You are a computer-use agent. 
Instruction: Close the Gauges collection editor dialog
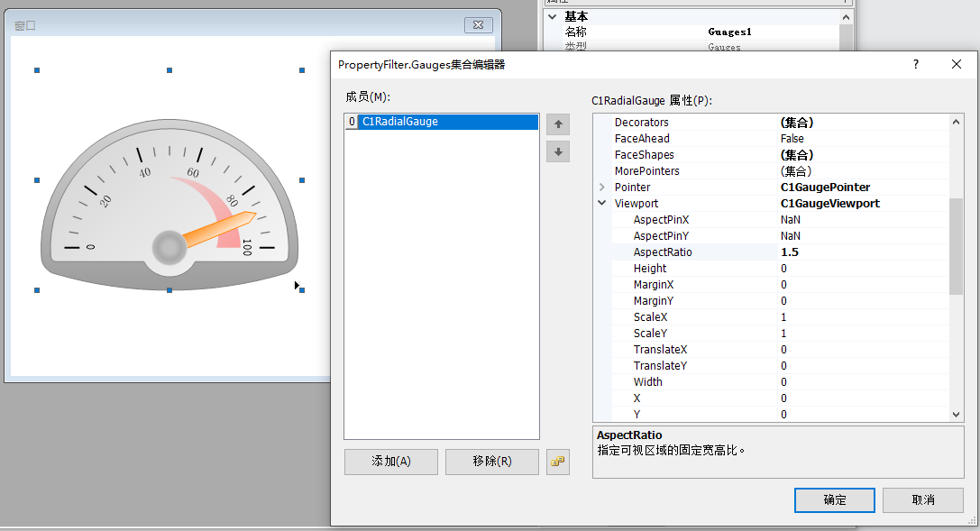tap(957, 64)
